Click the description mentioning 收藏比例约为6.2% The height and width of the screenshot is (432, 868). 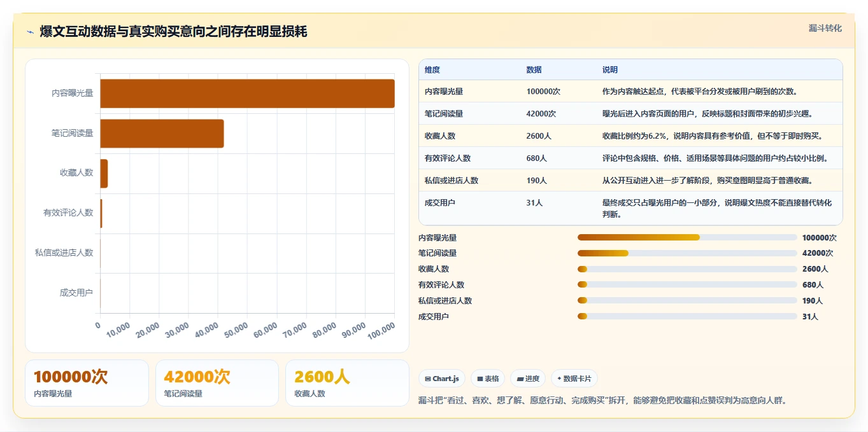coord(713,136)
